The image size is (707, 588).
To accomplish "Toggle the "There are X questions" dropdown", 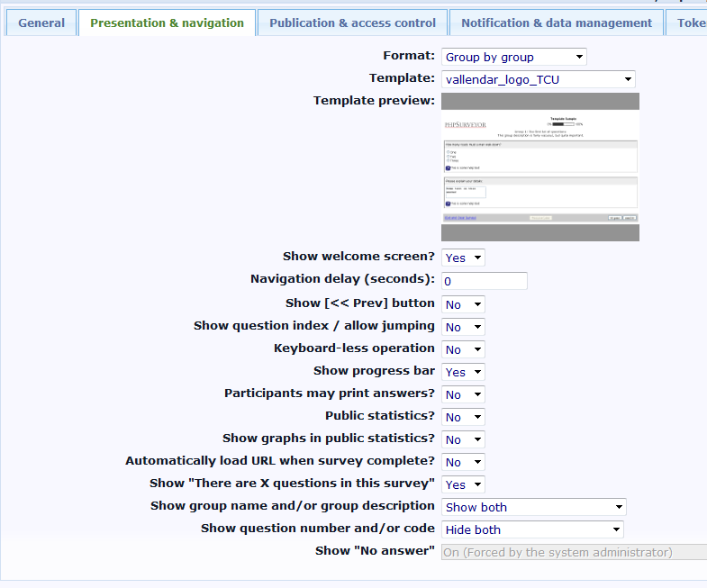I will [463, 484].
